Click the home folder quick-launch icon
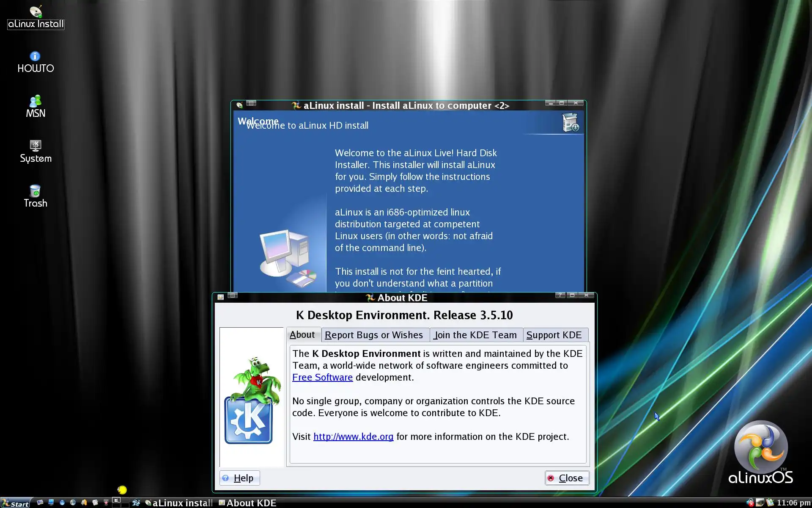The width and height of the screenshot is (812, 508). (84, 502)
